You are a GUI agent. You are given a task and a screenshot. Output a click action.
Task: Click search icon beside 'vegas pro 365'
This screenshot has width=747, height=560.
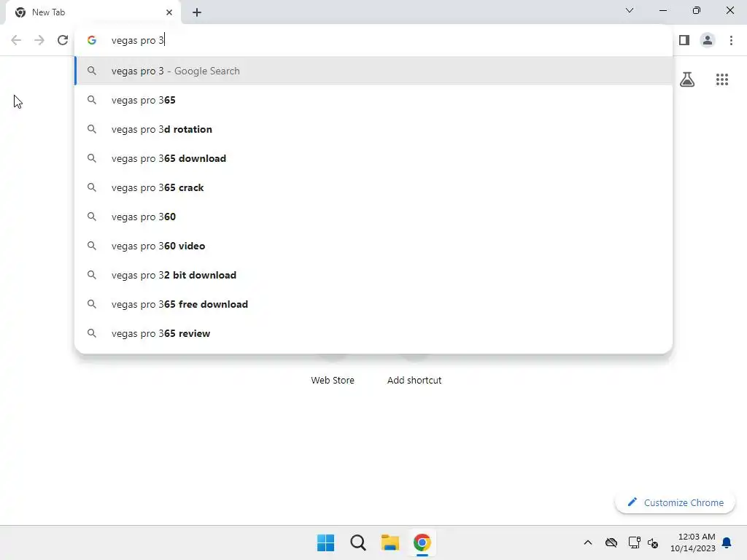tap(92, 100)
